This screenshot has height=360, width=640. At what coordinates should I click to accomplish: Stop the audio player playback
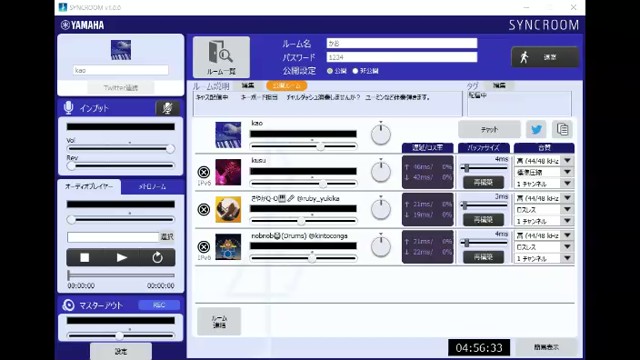click(x=84, y=258)
